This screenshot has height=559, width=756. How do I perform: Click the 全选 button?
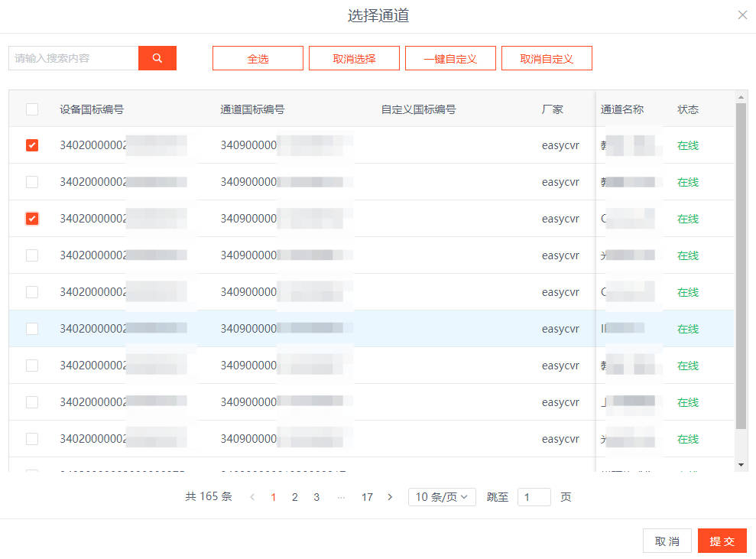click(x=258, y=58)
